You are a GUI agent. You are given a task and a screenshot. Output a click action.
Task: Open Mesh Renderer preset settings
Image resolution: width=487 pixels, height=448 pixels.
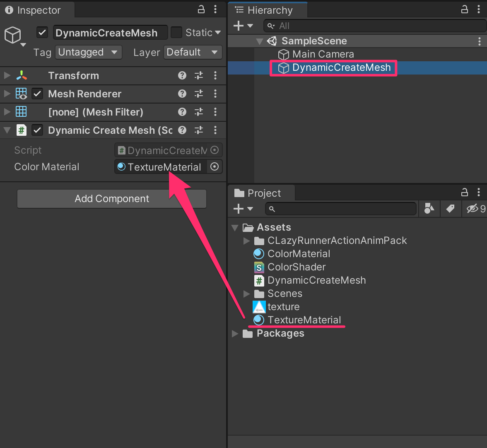[x=199, y=94]
